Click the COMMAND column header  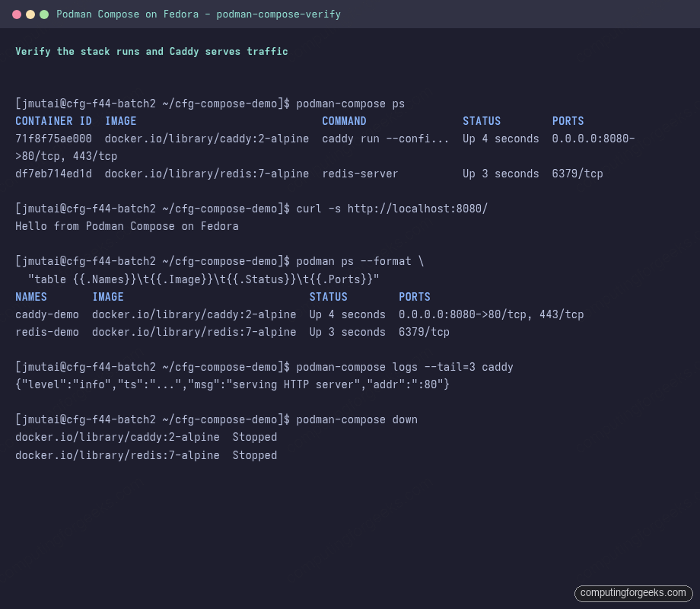344,121
